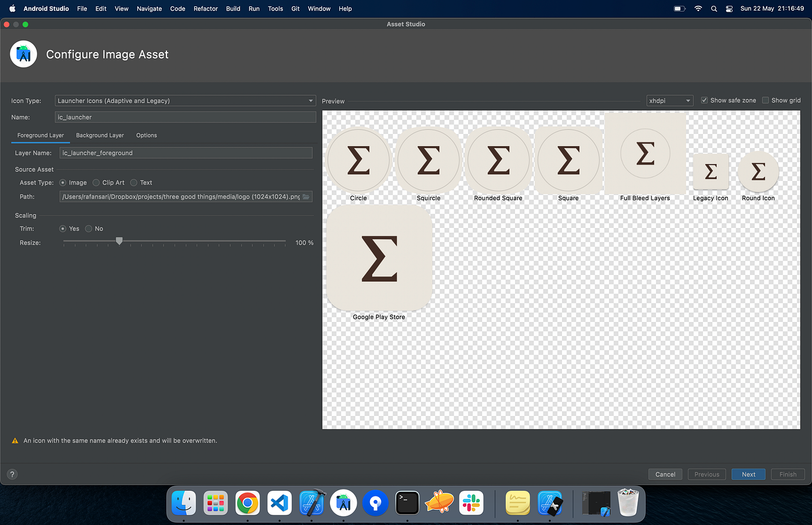
Task: Open Visual Studio Code from the dock
Action: coord(280,502)
